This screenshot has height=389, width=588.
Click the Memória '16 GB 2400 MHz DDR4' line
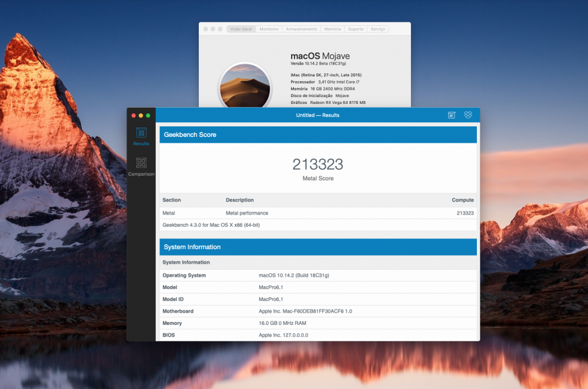322,89
